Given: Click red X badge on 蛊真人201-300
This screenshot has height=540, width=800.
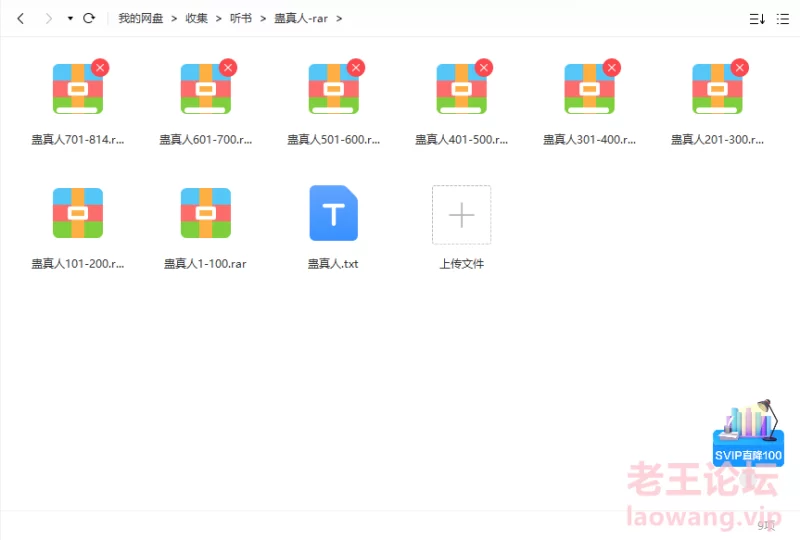Looking at the screenshot, I should (740, 67).
